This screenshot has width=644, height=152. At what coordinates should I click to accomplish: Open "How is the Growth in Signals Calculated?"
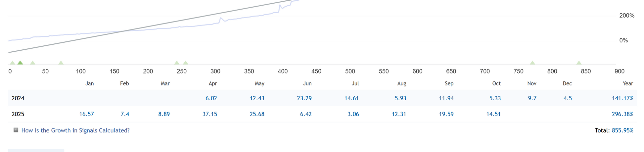point(75,130)
